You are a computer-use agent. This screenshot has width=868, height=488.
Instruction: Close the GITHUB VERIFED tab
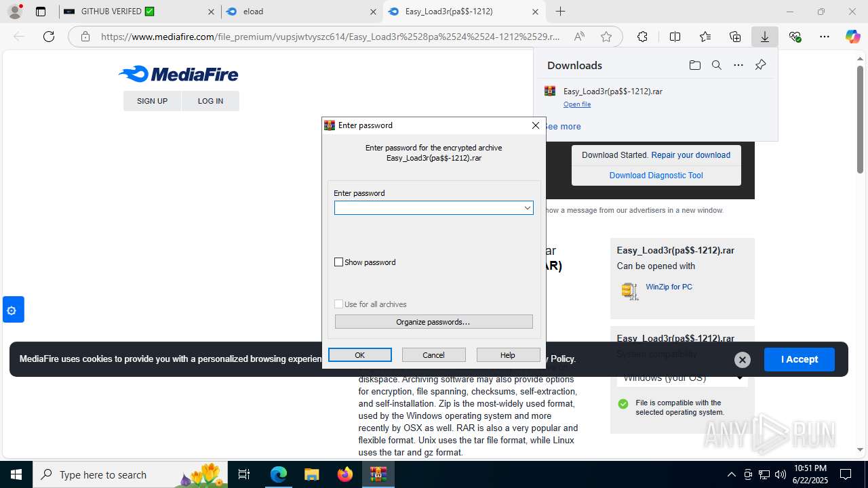pyautogui.click(x=211, y=12)
